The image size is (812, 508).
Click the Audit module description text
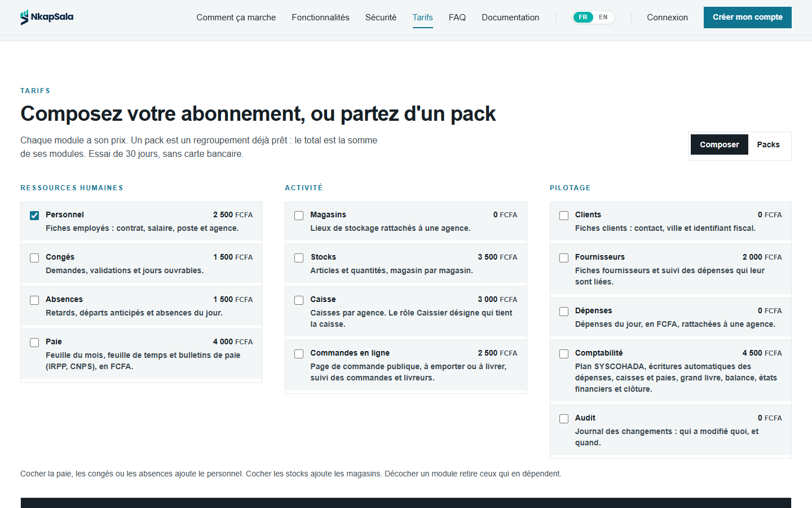[667, 437]
